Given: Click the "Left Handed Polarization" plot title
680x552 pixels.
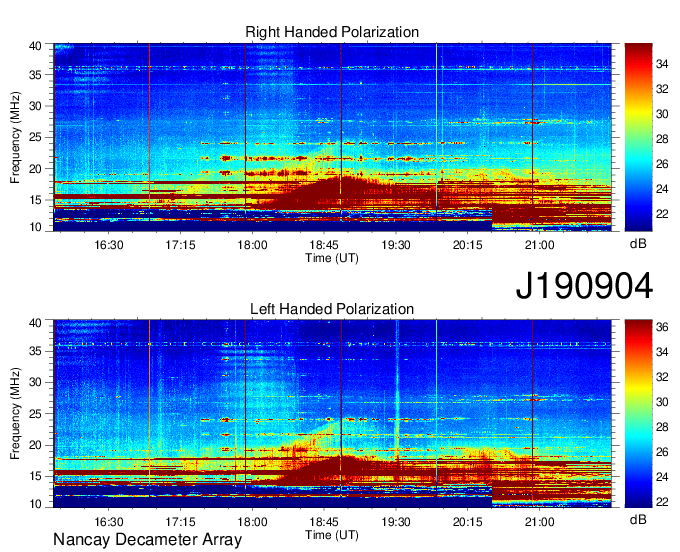Looking at the screenshot, I should (332, 309).
